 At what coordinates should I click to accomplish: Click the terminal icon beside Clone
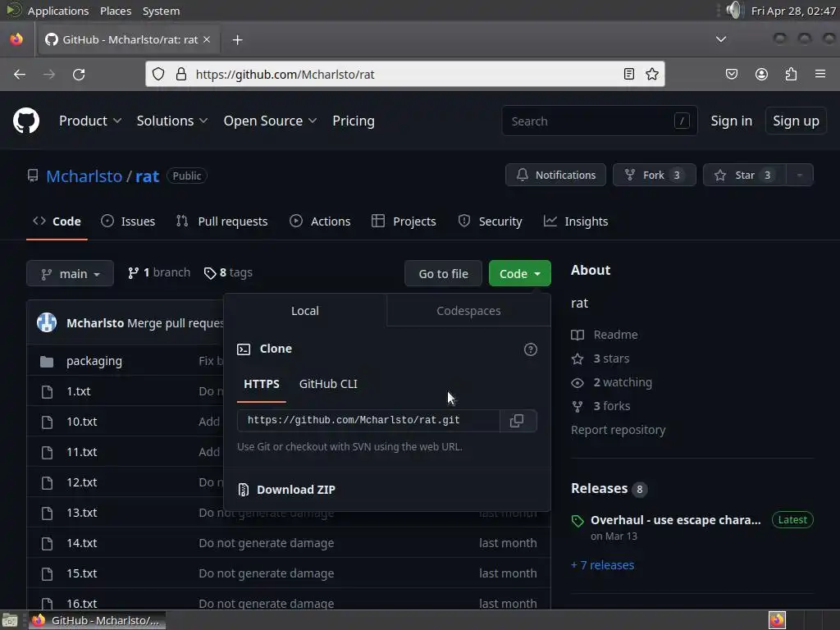(x=244, y=349)
